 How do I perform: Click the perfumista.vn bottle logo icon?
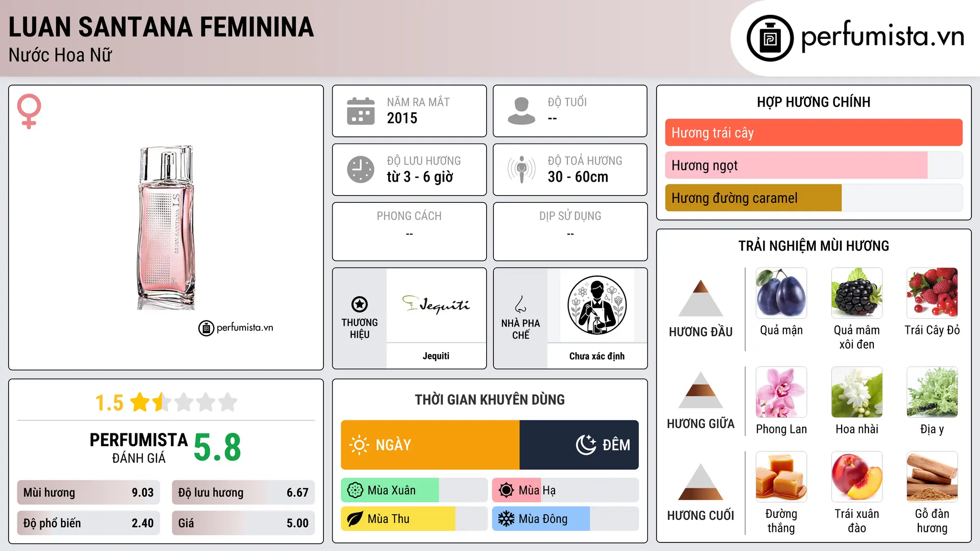tap(770, 38)
